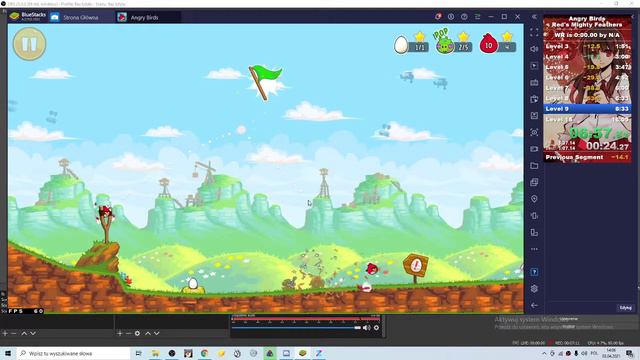Click the BlueStacks logo
640x360 pixels.
point(27,16)
